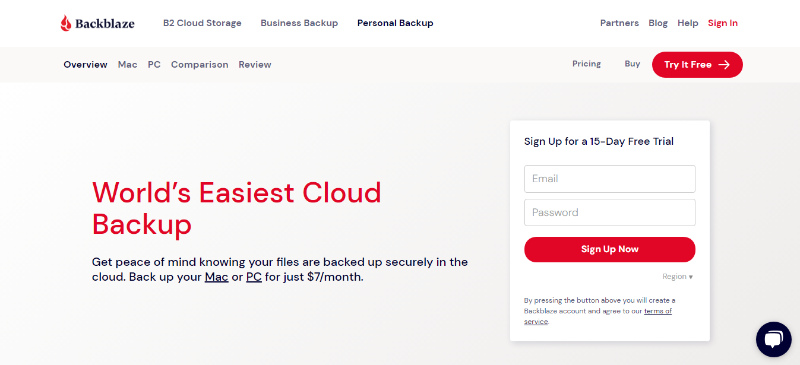Viewport: 800px width, 365px height.
Task: Open the Comparison tab
Action: [199, 65]
